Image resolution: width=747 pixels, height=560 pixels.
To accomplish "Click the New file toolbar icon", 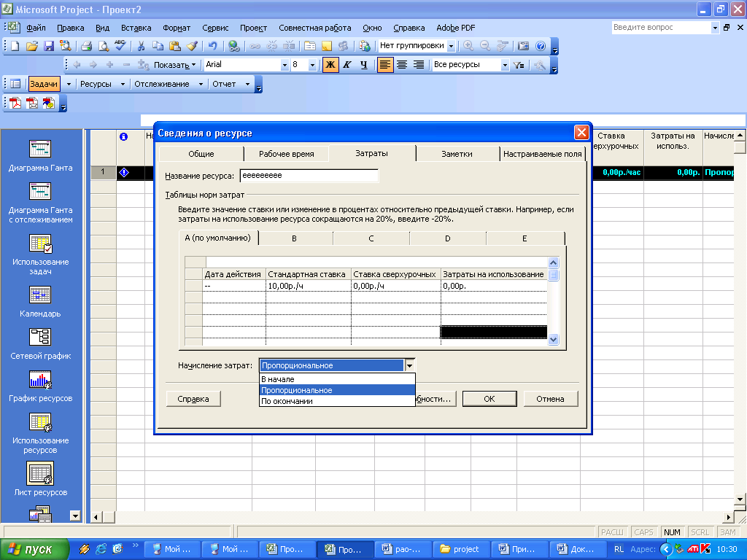I will 15,46.
